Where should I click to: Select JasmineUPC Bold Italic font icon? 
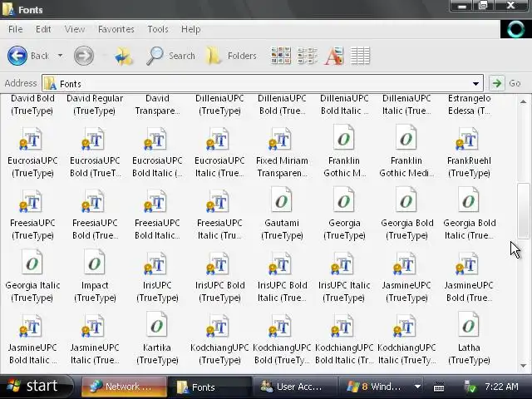point(31,326)
